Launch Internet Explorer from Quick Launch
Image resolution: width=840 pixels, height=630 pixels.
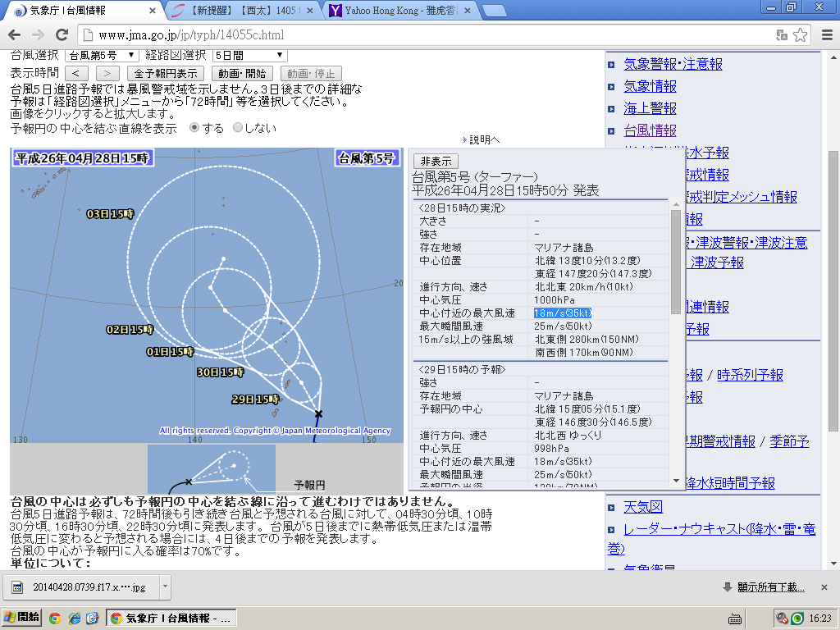[74, 618]
